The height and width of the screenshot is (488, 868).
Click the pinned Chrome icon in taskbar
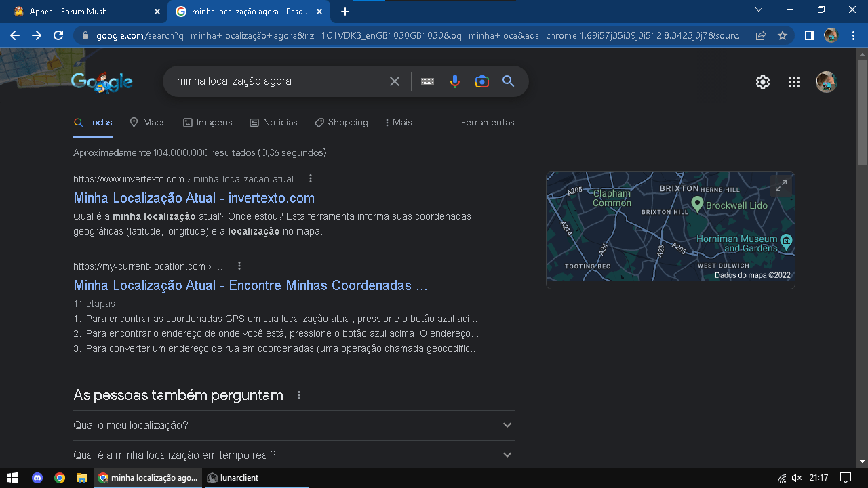[x=60, y=478]
